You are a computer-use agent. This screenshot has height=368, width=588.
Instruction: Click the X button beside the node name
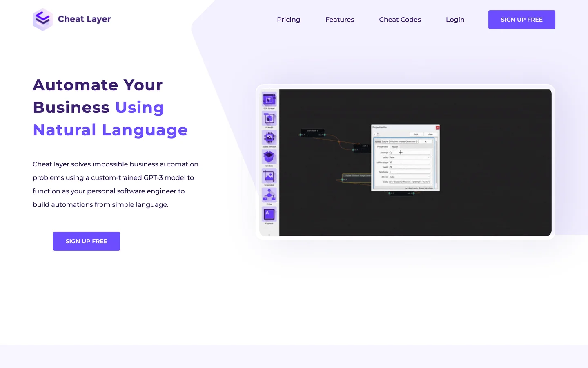(x=426, y=141)
